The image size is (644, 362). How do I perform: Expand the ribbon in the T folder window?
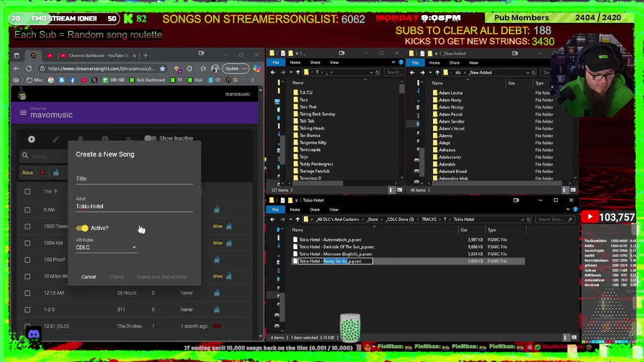[393, 62]
